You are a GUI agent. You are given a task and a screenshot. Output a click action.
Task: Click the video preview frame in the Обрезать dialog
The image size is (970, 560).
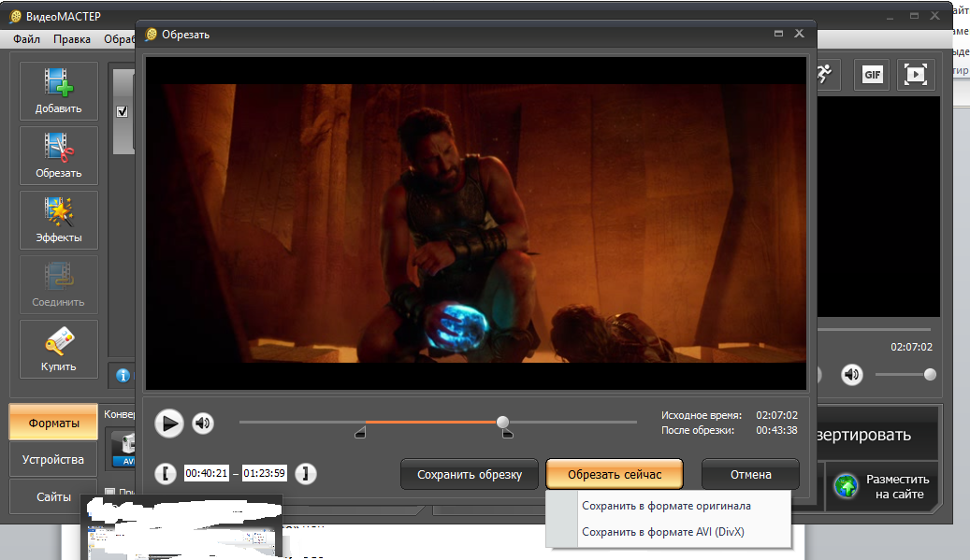point(476,223)
